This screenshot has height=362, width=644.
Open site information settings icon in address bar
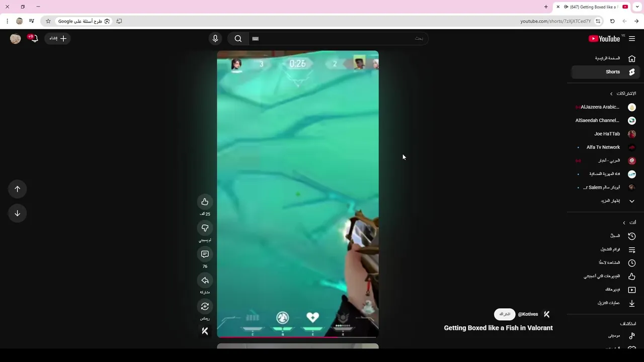point(598,21)
